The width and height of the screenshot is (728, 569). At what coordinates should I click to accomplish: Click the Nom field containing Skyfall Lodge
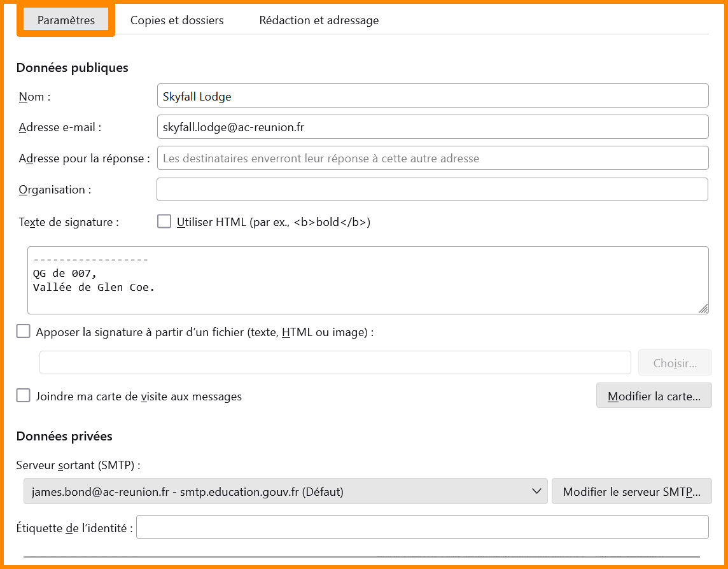point(432,96)
